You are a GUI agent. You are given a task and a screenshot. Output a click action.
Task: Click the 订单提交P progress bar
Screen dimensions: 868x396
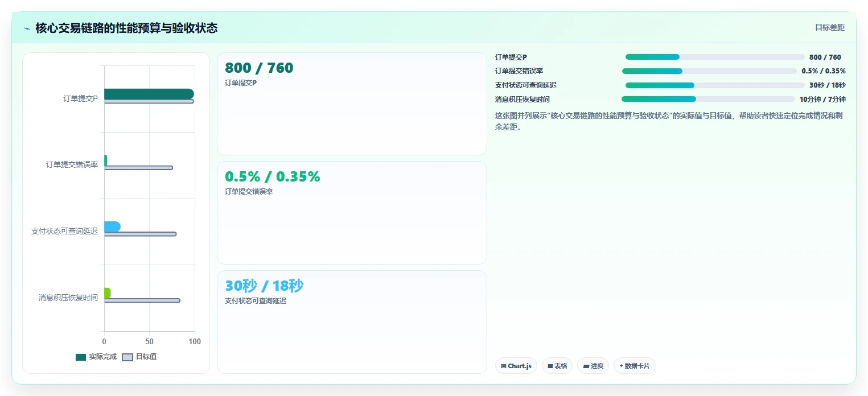coord(715,57)
